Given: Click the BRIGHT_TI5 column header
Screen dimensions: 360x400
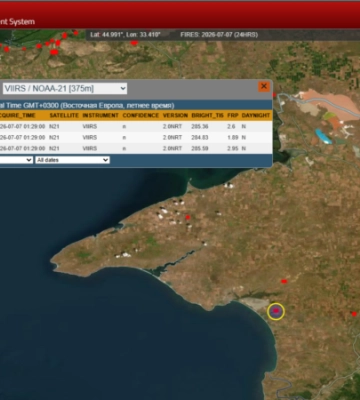Looking at the screenshot, I should click(207, 115).
